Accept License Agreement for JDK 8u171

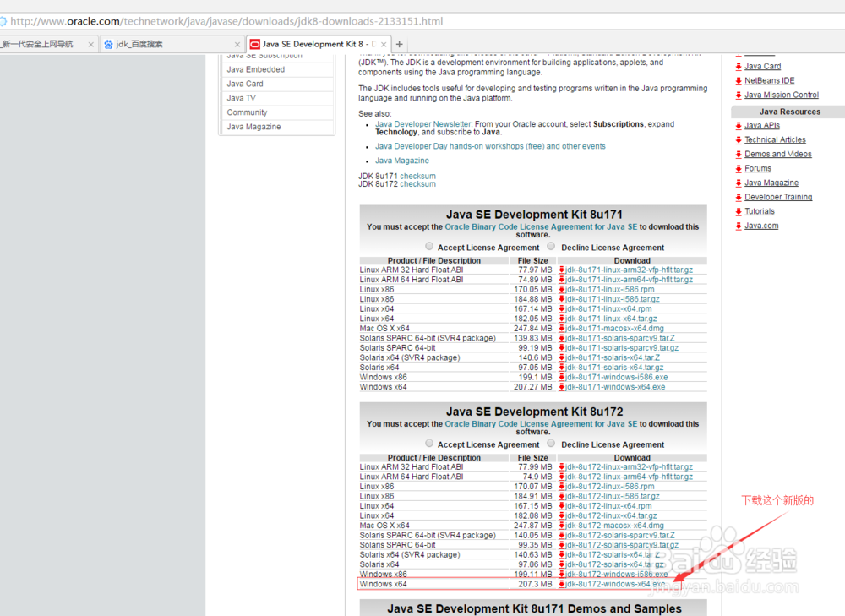pyautogui.click(x=429, y=246)
